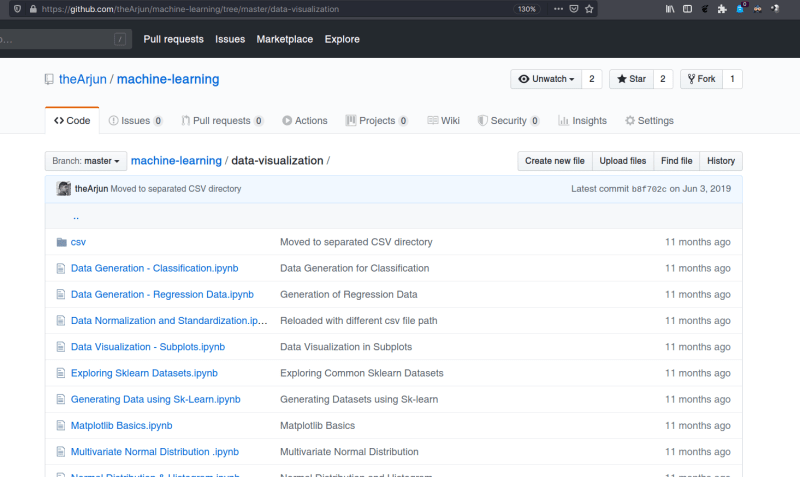Click theArjun's avatar in the commit bar
The height and width of the screenshot is (477, 800).
(64, 189)
